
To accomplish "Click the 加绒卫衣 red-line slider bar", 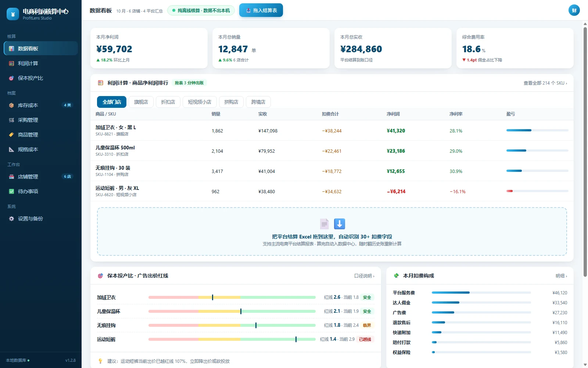I will point(232,297).
